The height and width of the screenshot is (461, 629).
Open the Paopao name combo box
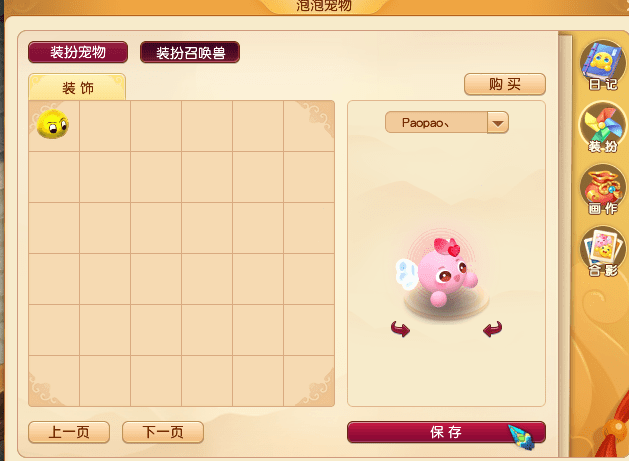point(446,123)
